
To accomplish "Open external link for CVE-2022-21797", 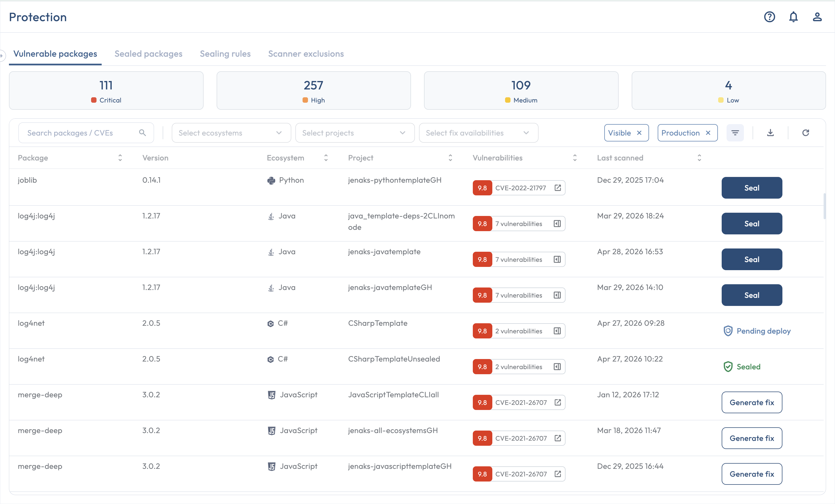I will click(557, 188).
